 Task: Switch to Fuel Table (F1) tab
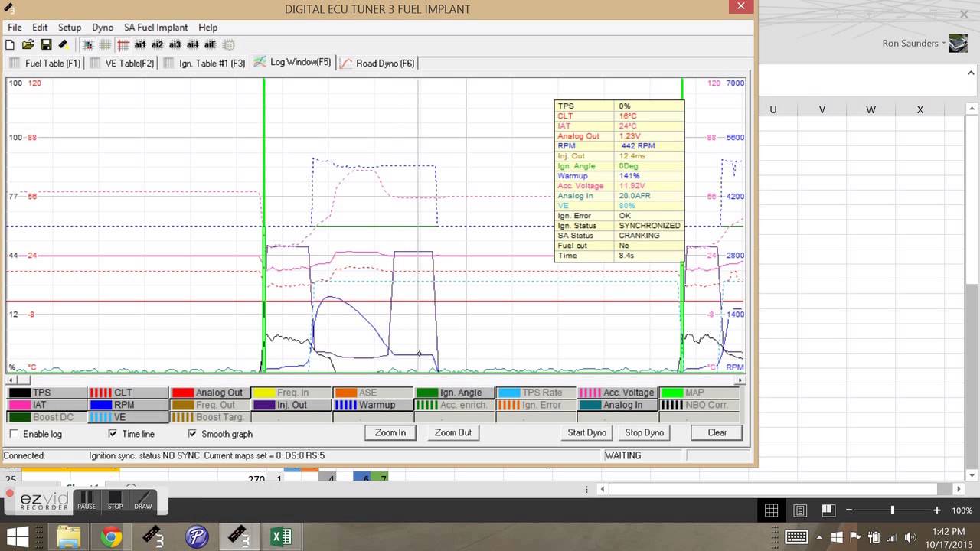tap(44, 64)
